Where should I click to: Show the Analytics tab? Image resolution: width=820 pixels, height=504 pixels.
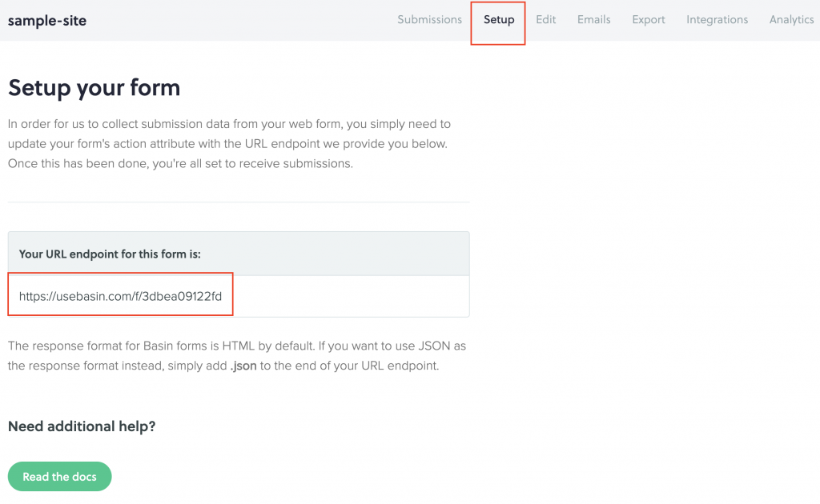(x=791, y=20)
